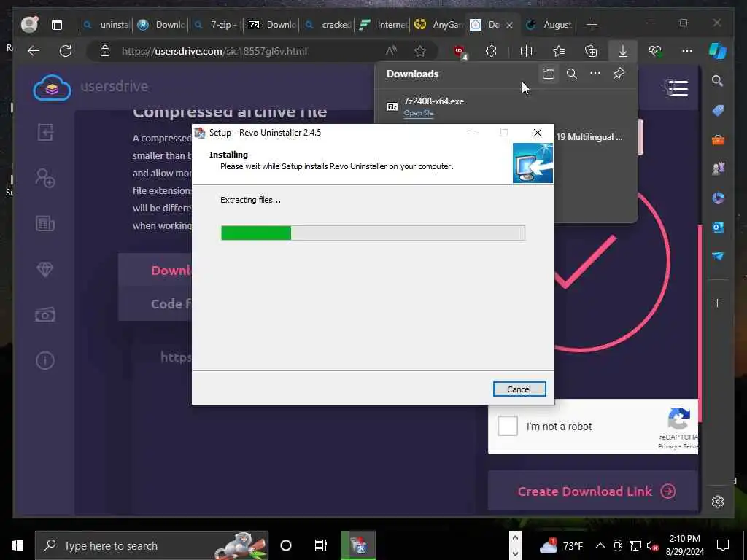The image size is (747, 560).
Task: Open the Extensions puzzle icon
Action: point(491,51)
